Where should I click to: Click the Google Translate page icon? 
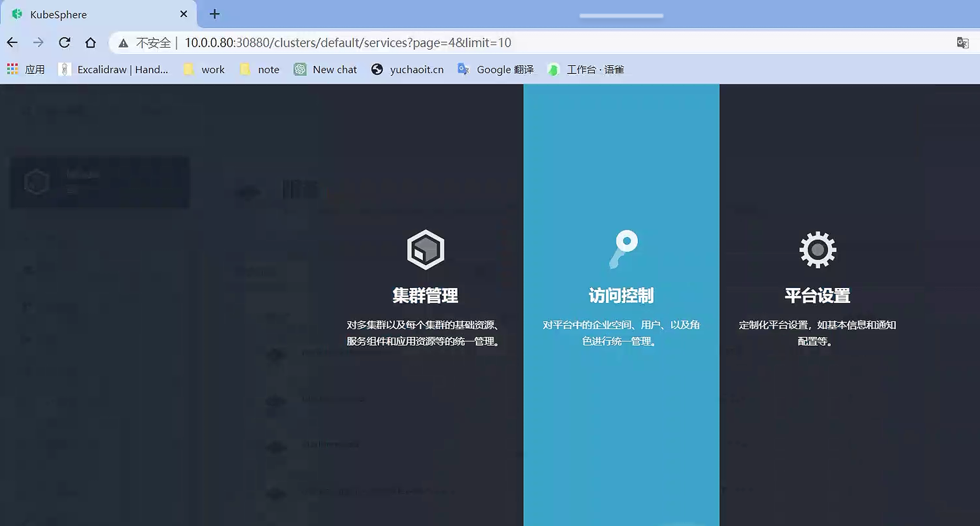point(963,42)
